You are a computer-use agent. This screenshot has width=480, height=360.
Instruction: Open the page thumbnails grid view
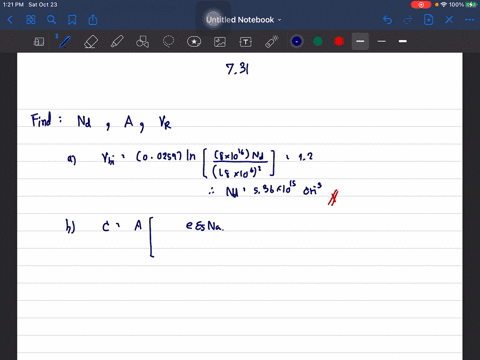pos(31,20)
